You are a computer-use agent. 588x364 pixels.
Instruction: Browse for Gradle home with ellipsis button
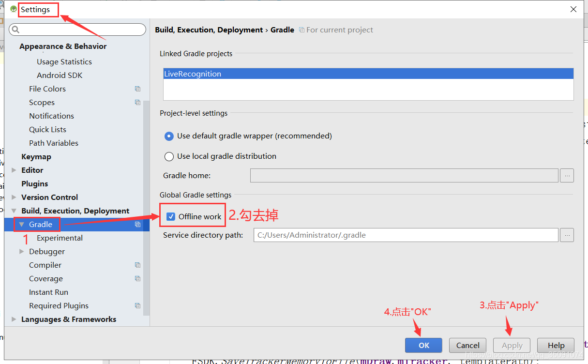[567, 175]
